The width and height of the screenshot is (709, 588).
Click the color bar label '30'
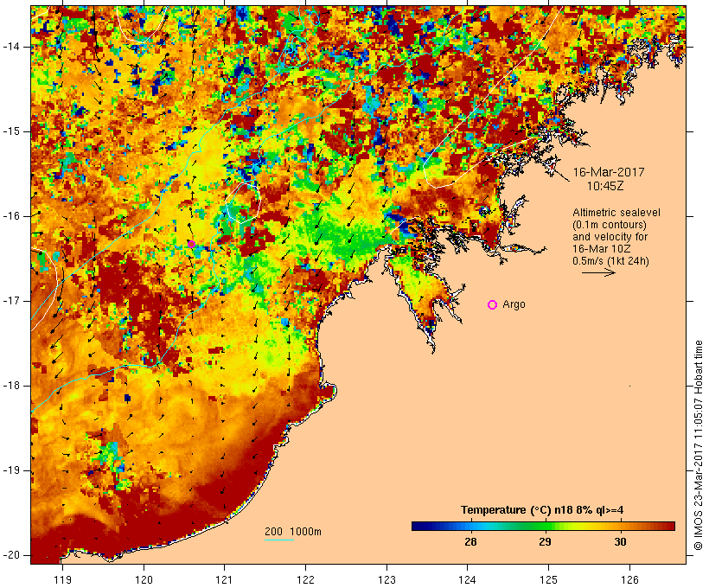coord(620,542)
